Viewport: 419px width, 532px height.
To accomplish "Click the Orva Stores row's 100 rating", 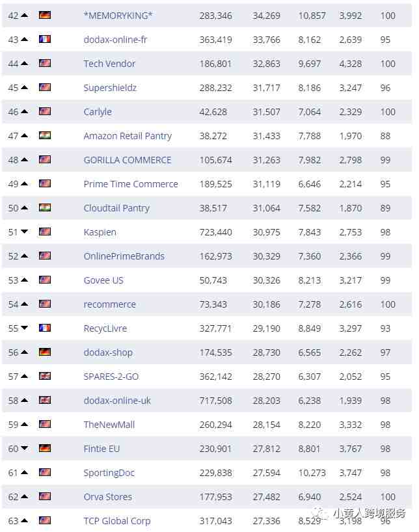I will point(388,497).
